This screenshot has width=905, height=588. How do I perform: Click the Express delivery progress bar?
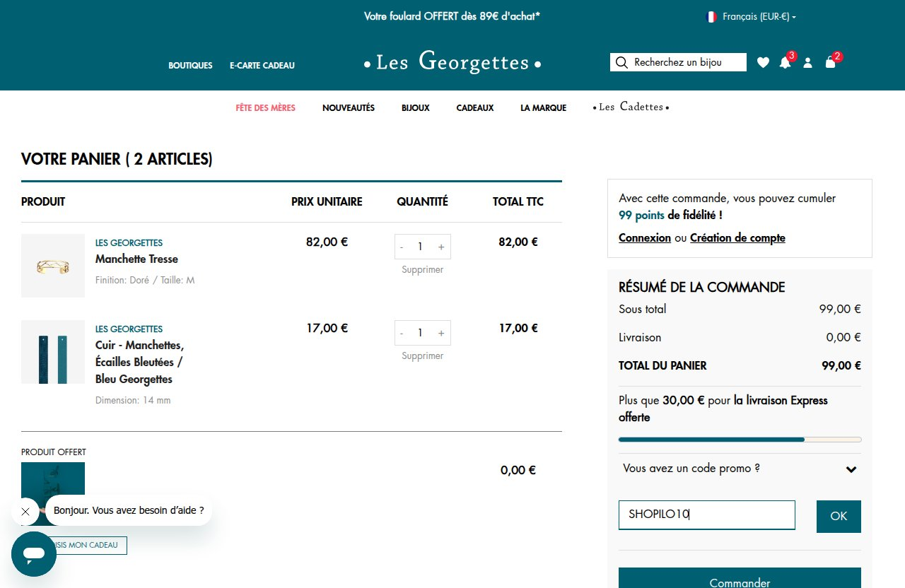tap(740, 440)
